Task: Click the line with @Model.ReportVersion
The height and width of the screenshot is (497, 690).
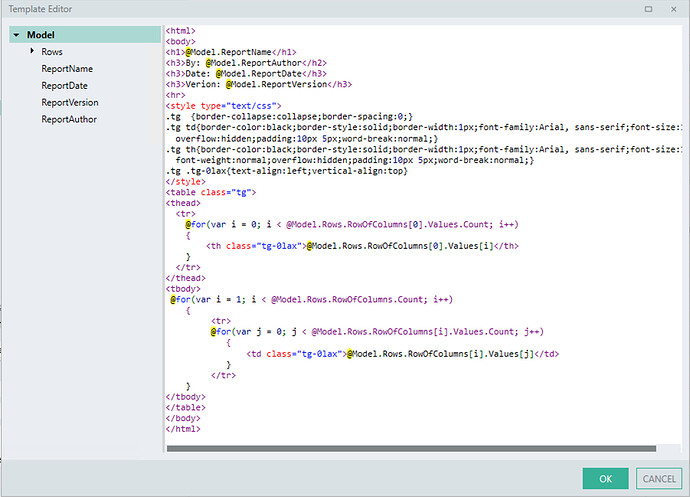Action: tap(259, 84)
